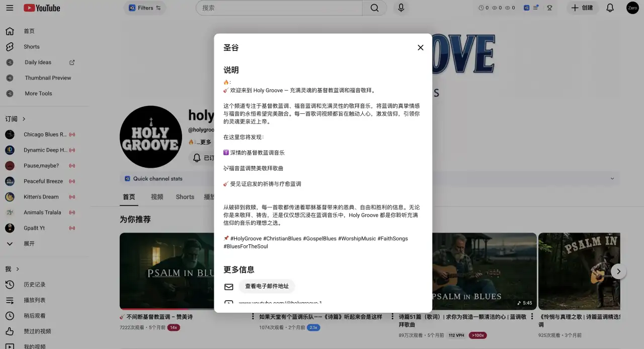Expand the 订阅 subscriptions section
The height and width of the screenshot is (349, 644).
click(x=16, y=119)
